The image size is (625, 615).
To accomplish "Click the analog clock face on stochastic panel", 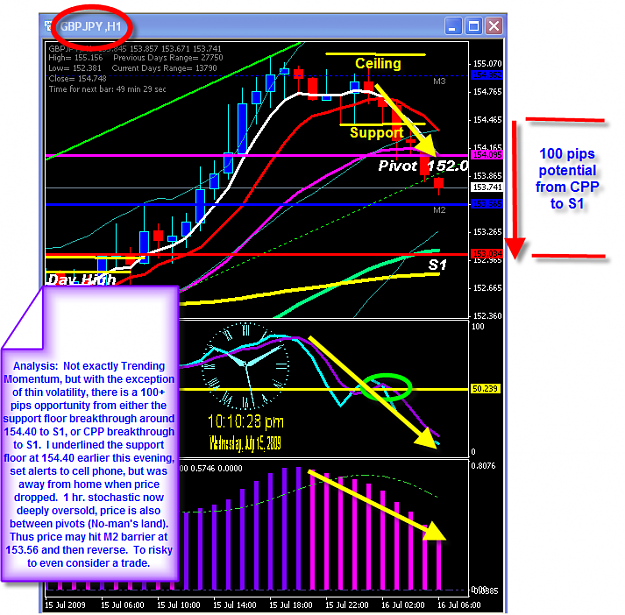I will pos(245,366).
